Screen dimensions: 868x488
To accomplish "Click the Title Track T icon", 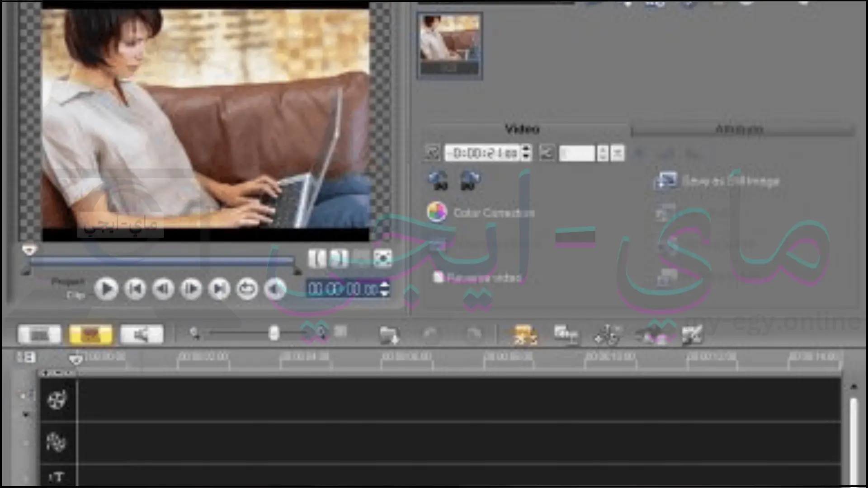I will (57, 477).
